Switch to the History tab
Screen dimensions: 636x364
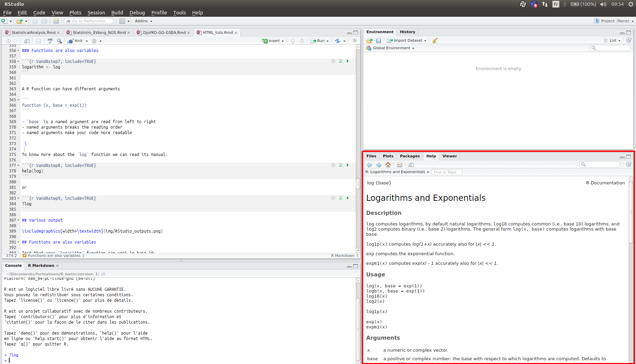408,32
